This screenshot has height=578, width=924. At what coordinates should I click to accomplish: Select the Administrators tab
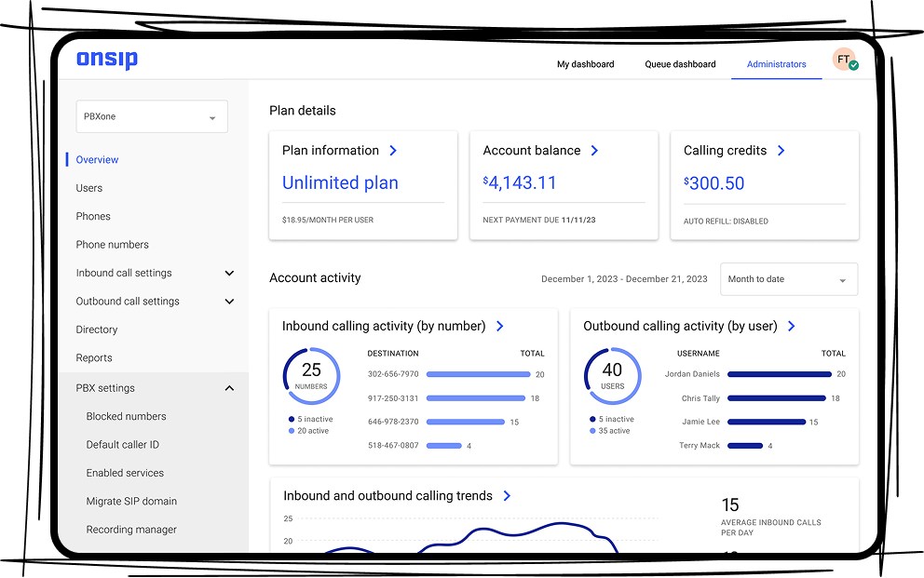click(776, 64)
